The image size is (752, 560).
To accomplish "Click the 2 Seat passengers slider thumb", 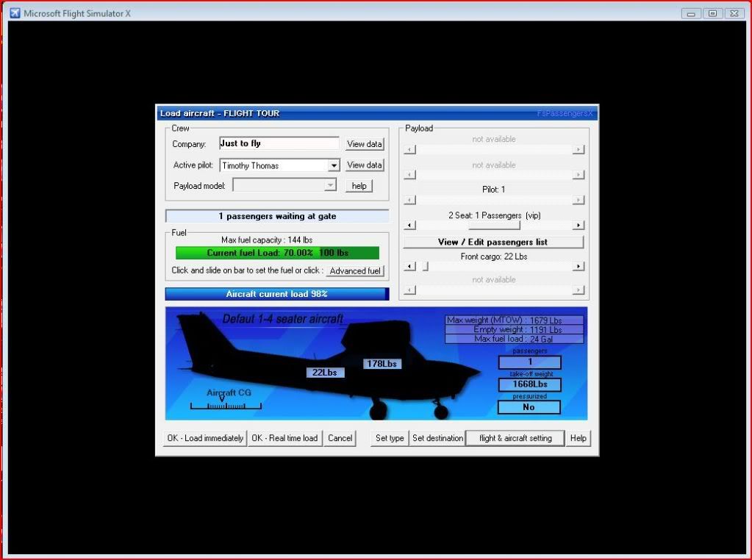I will pos(494,225).
